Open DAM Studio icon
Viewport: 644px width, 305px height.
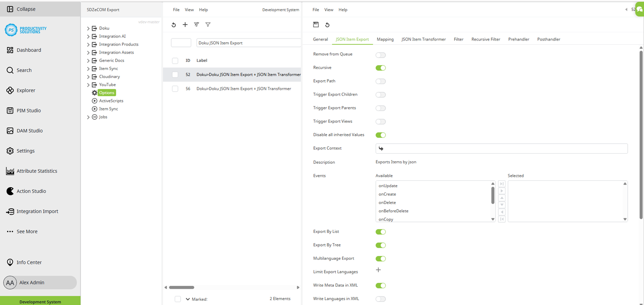click(x=10, y=131)
